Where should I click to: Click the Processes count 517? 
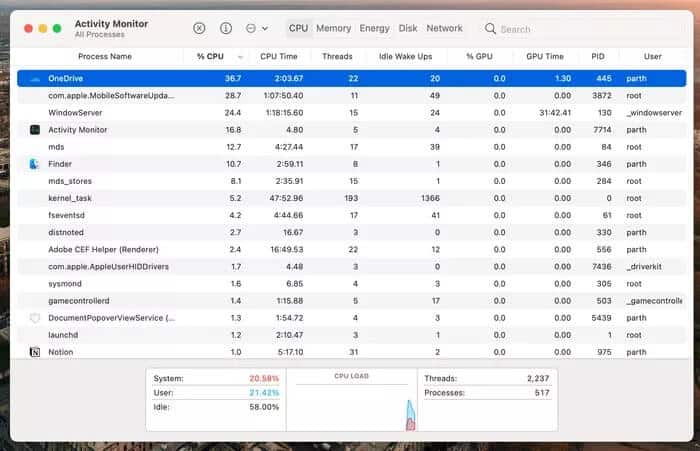coord(542,393)
